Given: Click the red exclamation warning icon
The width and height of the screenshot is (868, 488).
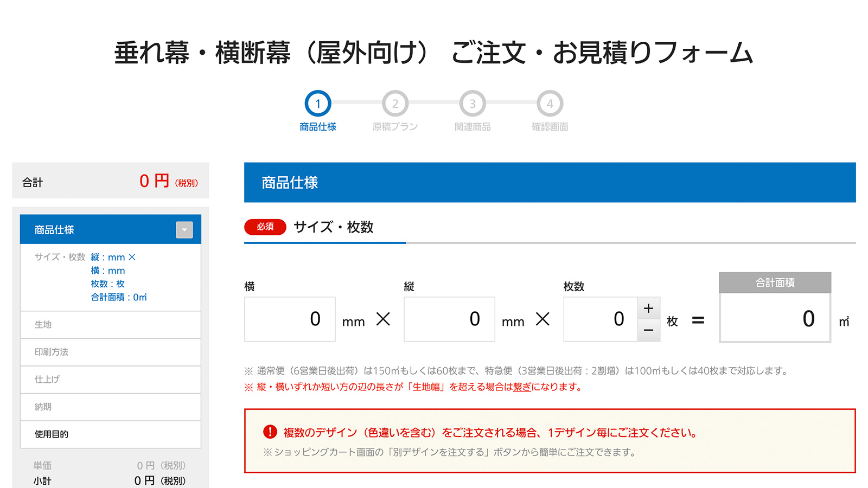Looking at the screenshot, I should pyautogui.click(x=270, y=432).
